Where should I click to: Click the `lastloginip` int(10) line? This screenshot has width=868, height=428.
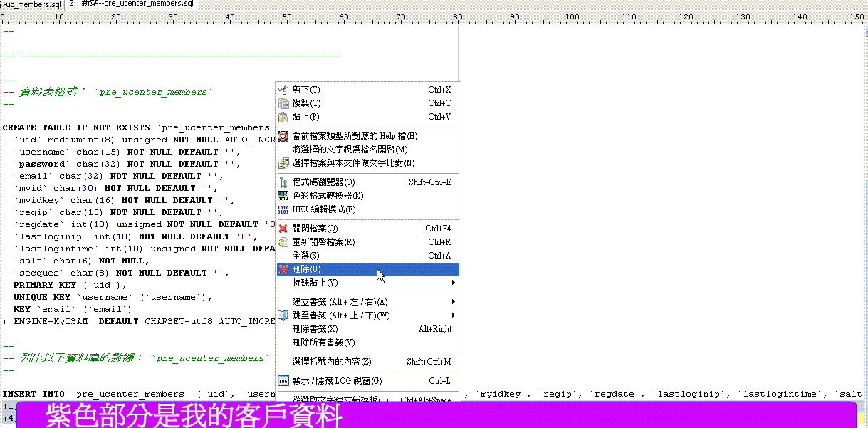pyautogui.click(x=137, y=236)
